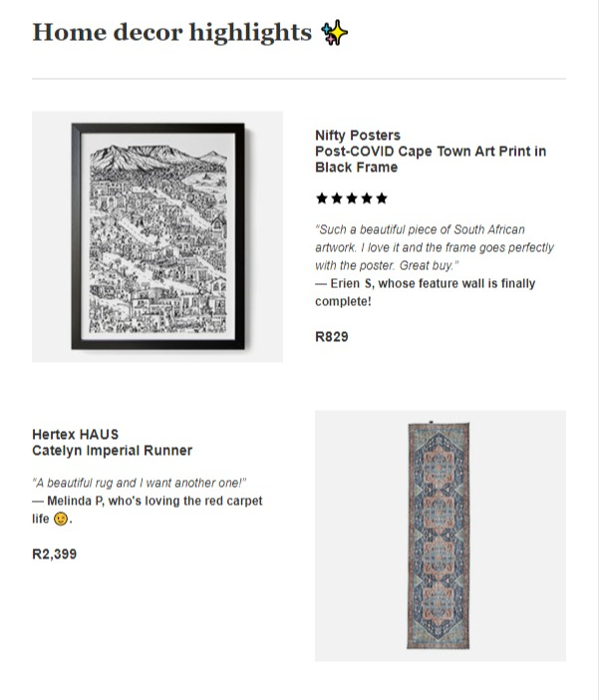
Task: Click the middle star of the rating
Action: [351, 198]
